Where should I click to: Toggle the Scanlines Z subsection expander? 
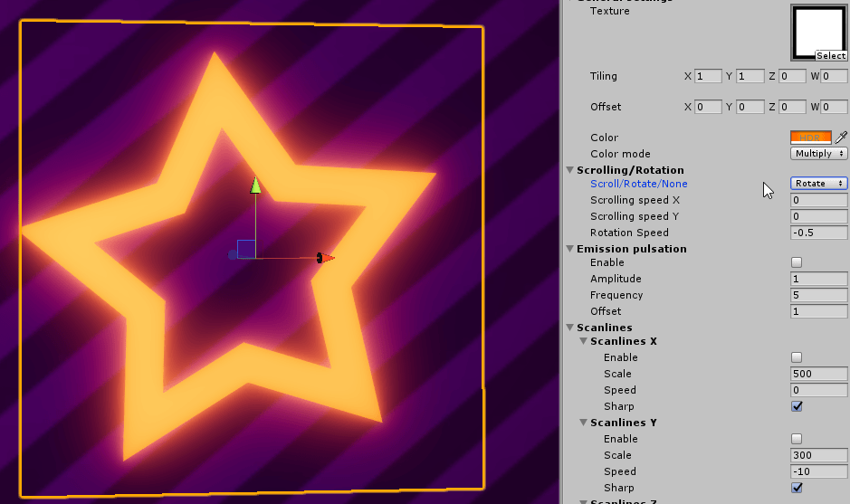click(583, 501)
